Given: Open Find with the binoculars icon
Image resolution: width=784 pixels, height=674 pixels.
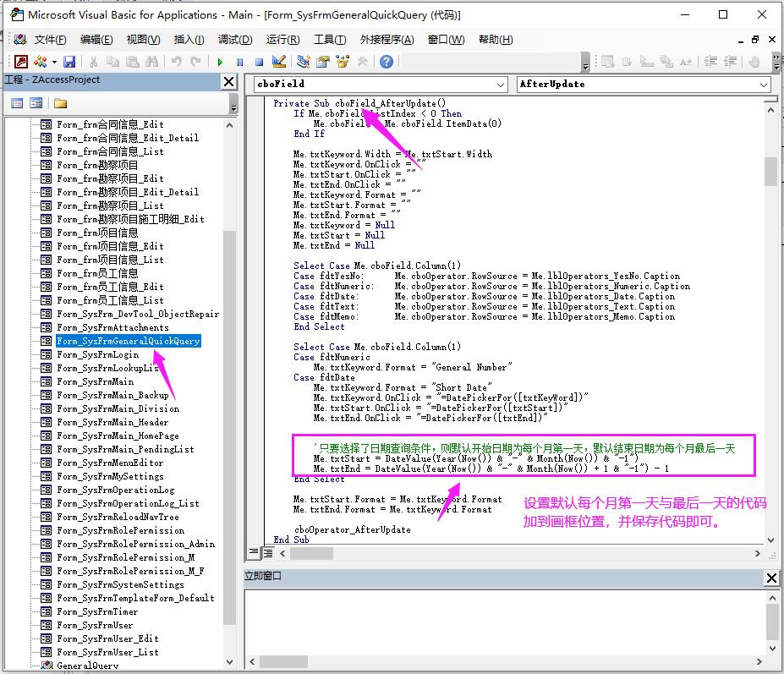Looking at the screenshot, I should 152,62.
